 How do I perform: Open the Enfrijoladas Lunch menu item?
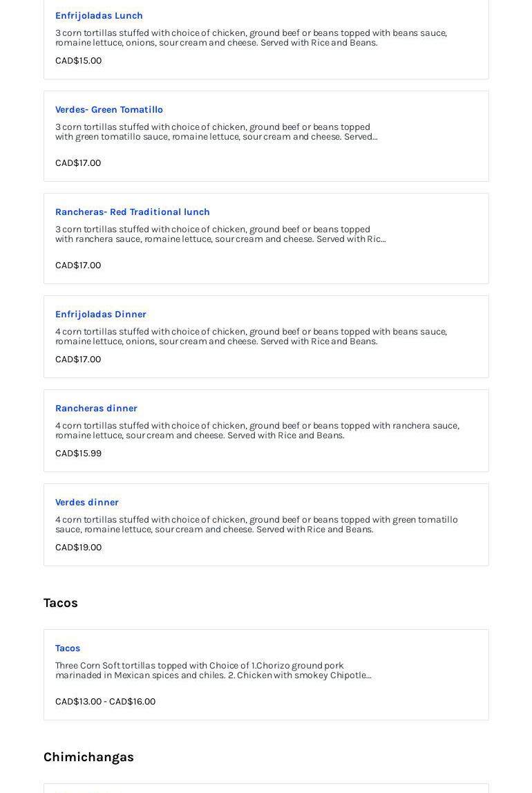click(x=99, y=15)
